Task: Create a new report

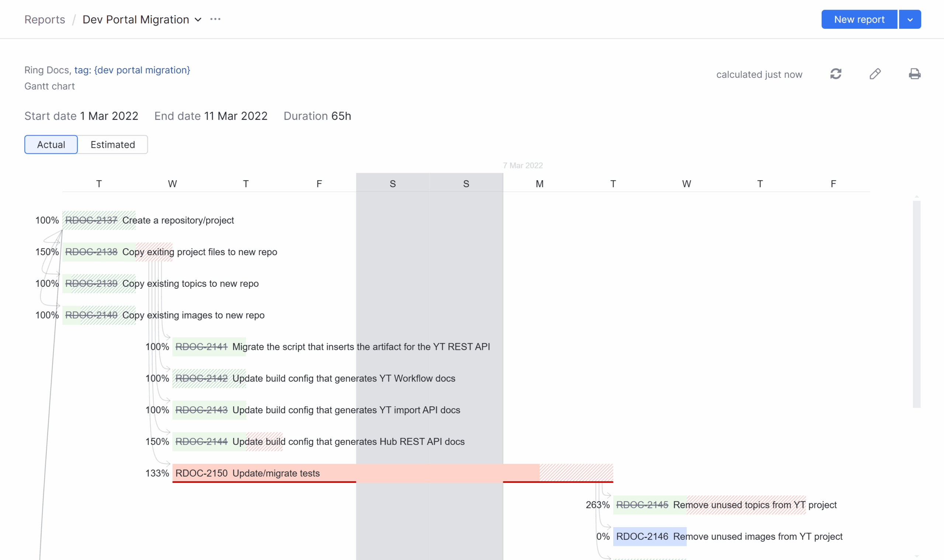Action: click(860, 19)
